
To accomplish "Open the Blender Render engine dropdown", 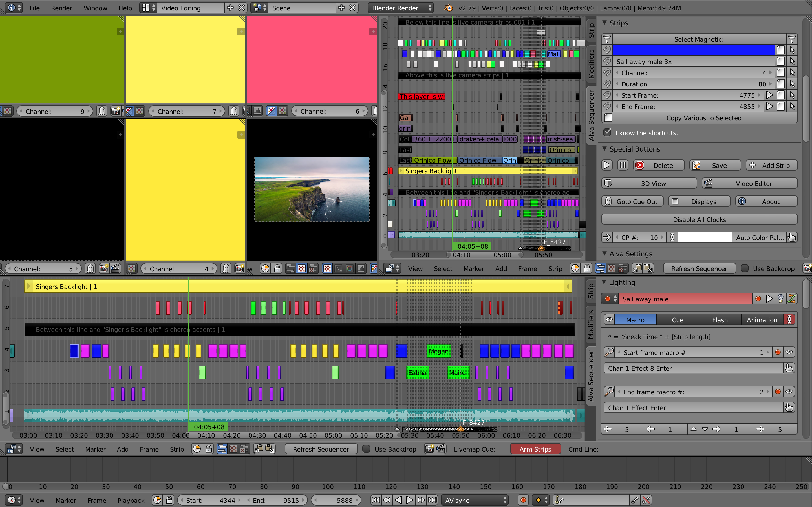I will pyautogui.click(x=400, y=8).
